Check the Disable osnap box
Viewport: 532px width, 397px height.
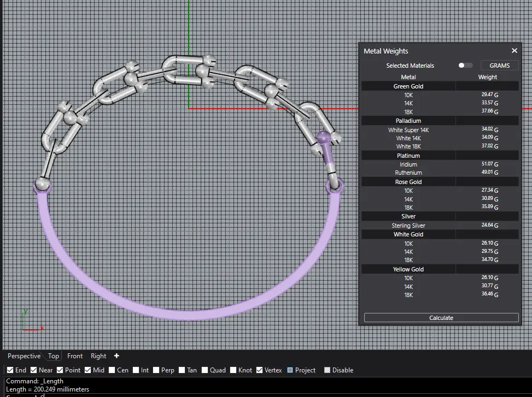328,370
